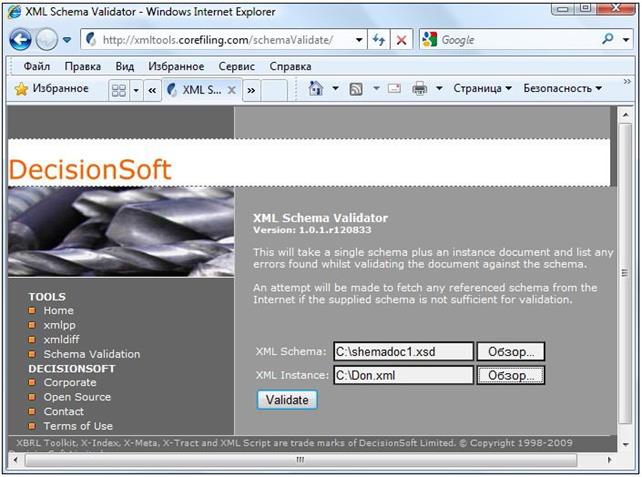Open the Файл menu
642x477 pixels.
(x=36, y=66)
